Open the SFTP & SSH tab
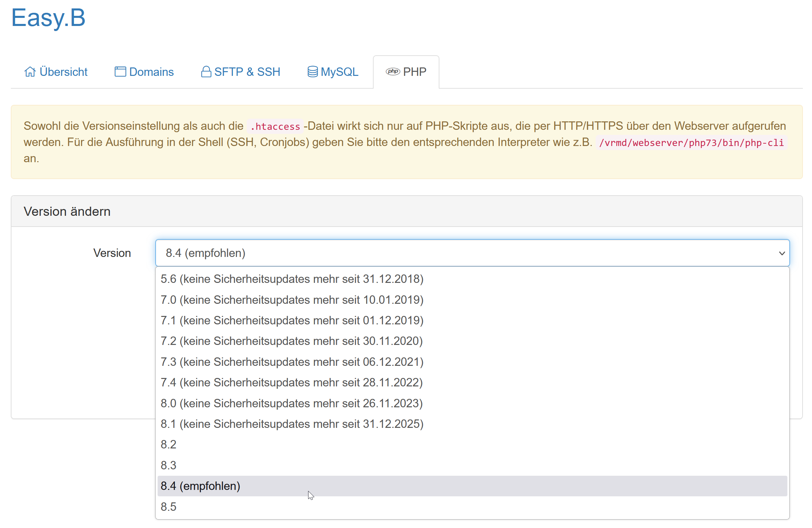812x528 pixels. tap(247, 72)
